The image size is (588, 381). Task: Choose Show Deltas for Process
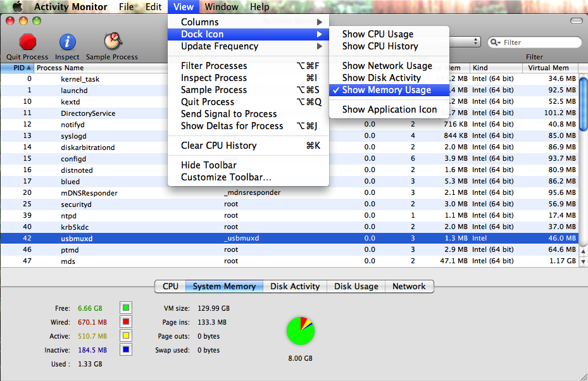point(248,126)
